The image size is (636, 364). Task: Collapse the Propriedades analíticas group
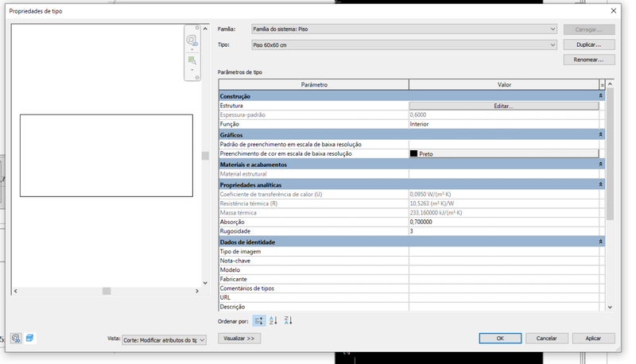(x=600, y=184)
